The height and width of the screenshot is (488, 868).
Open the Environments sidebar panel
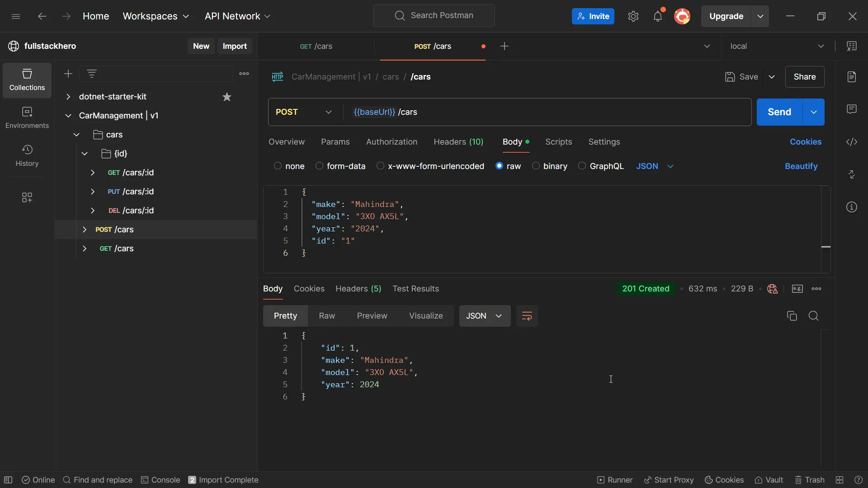coord(27,117)
